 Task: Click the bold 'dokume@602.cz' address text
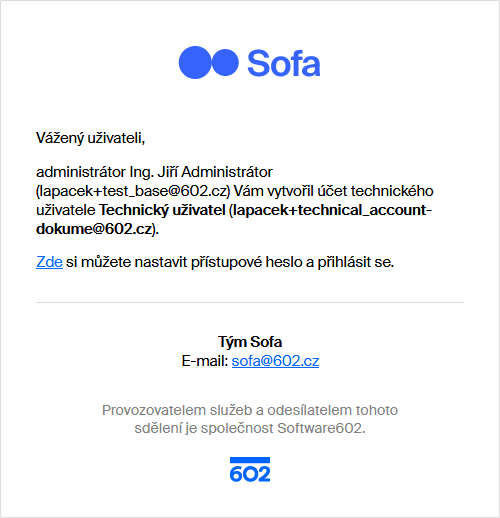(x=94, y=229)
